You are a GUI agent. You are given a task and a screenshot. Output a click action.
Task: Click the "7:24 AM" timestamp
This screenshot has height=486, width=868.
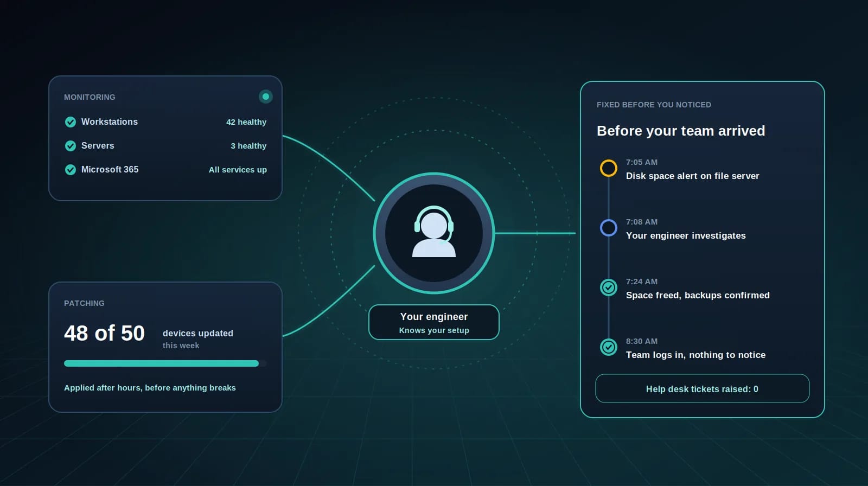[x=642, y=282]
